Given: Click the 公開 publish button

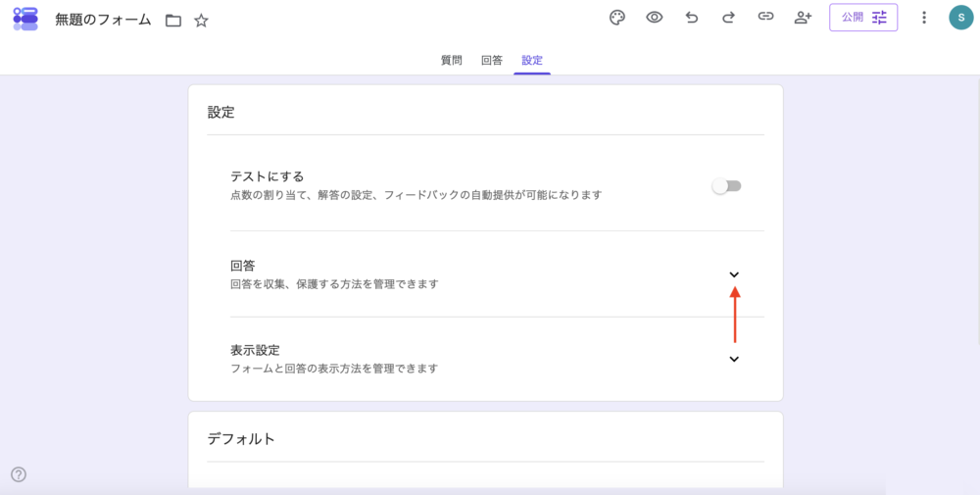Looking at the screenshot, I should click(x=863, y=18).
